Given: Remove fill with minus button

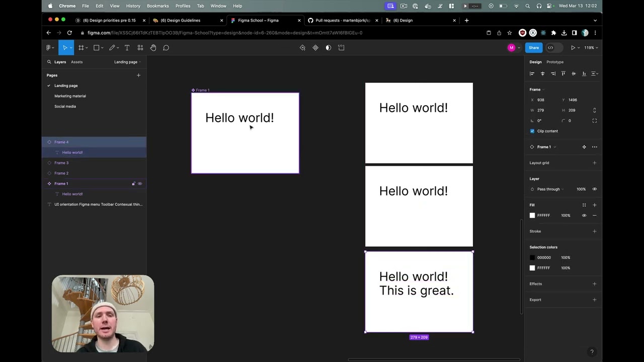Looking at the screenshot, I should coord(595,215).
